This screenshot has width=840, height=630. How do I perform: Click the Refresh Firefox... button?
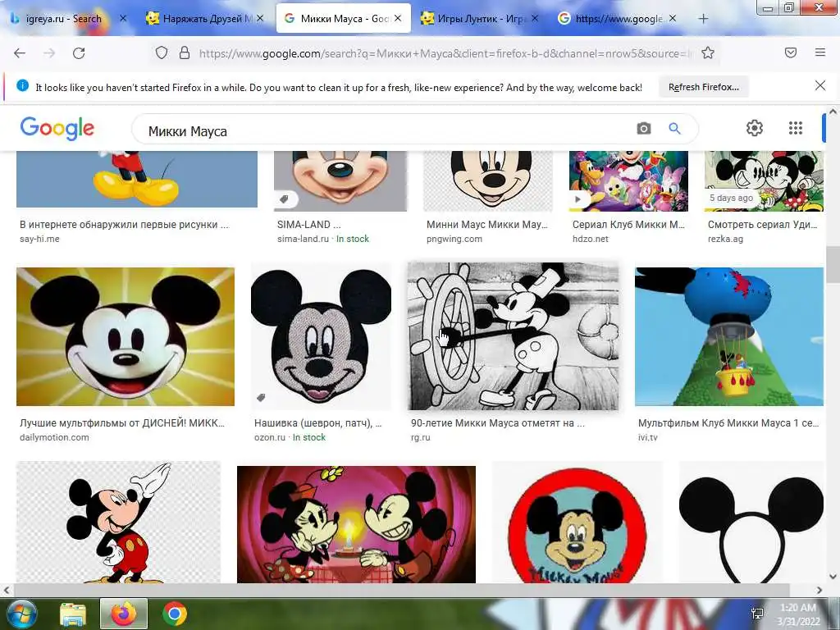pyautogui.click(x=703, y=87)
